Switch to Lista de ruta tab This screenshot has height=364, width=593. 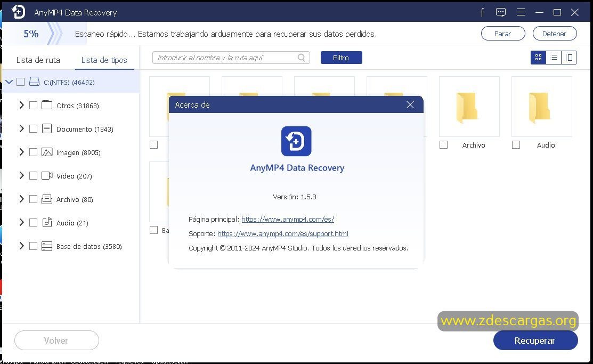click(38, 60)
